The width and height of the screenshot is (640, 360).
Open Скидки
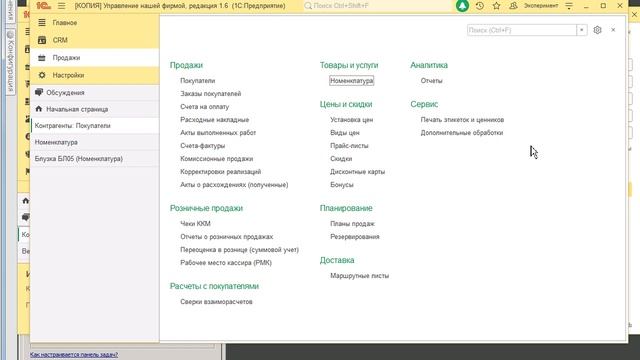341,159
